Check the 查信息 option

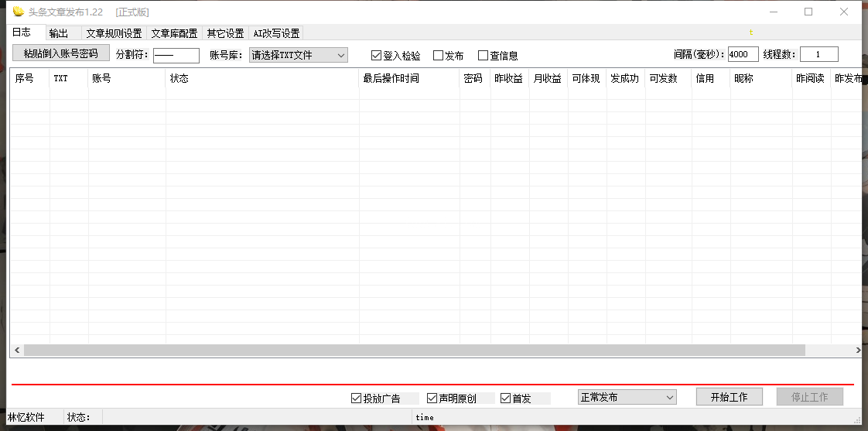click(484, 56)
